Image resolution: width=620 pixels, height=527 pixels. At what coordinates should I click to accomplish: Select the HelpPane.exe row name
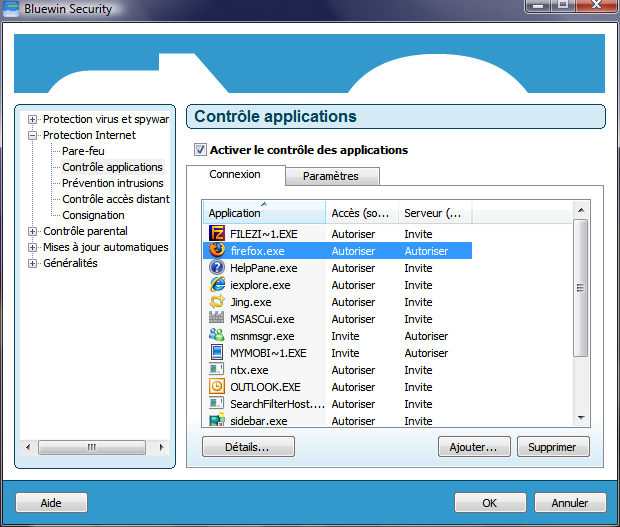click(x=264, y=268)
